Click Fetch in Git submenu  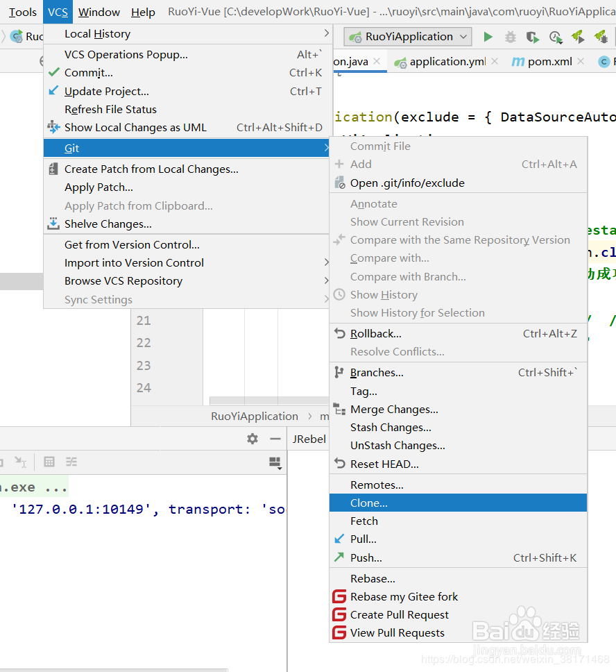(458, 521)
